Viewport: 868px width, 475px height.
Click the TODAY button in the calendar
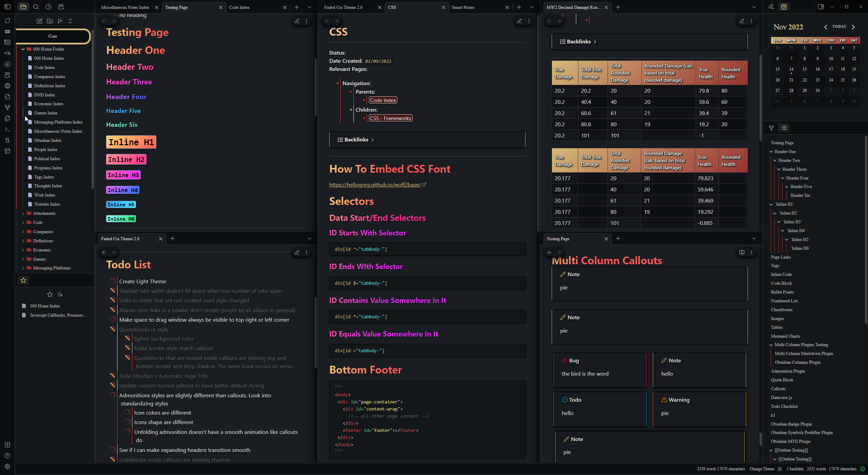pos(839,26)
